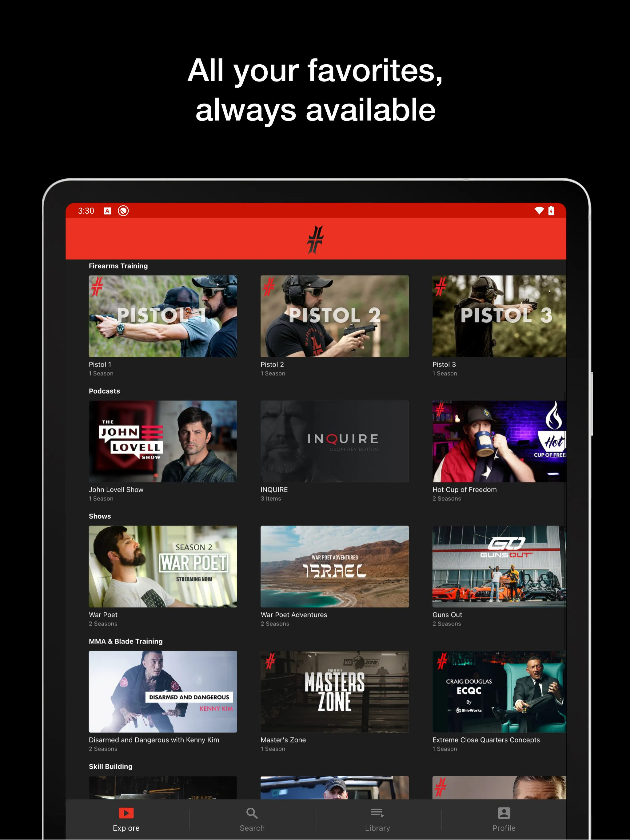The width and height of the screenshot is (630, 840).
Task: Expand the Firearms Training section
Action: tap(119, 267)
